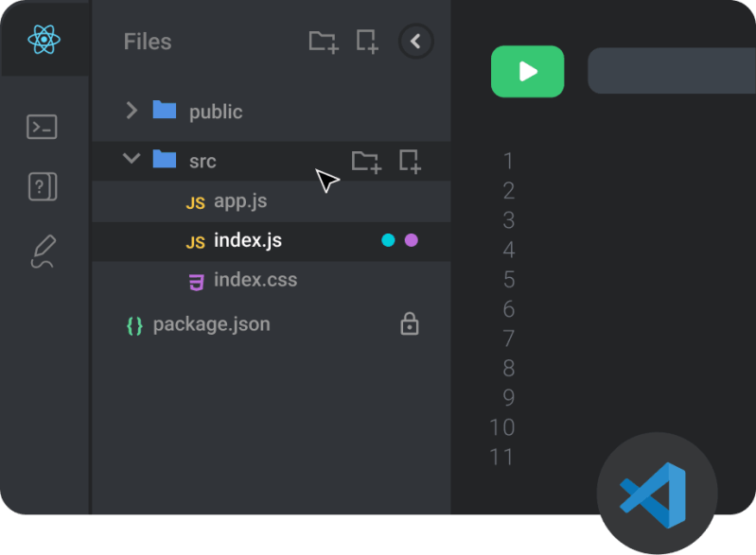Open the index.css file

pyautogui.click(x=272, y=281)
